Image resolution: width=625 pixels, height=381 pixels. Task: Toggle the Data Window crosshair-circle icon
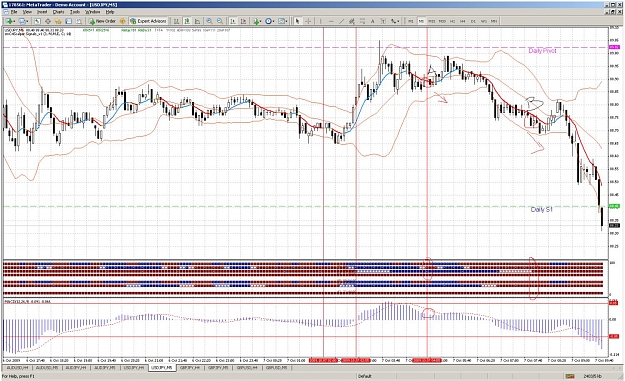[x=47, y=21]
